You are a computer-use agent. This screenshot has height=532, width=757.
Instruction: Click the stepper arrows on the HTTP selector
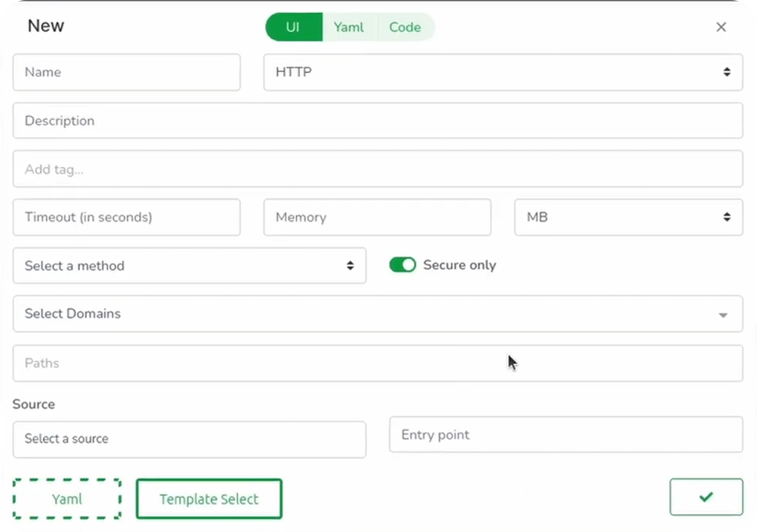coord(727,72)
